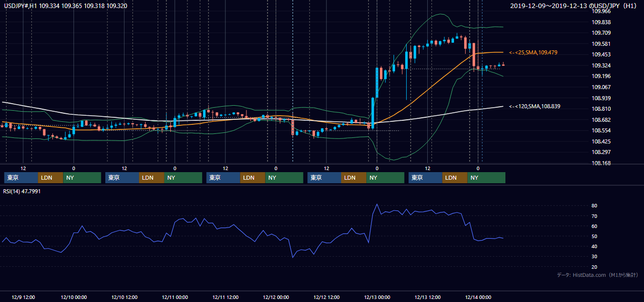Click the NY session box above 12/14 00:00

tap(486, 178)
